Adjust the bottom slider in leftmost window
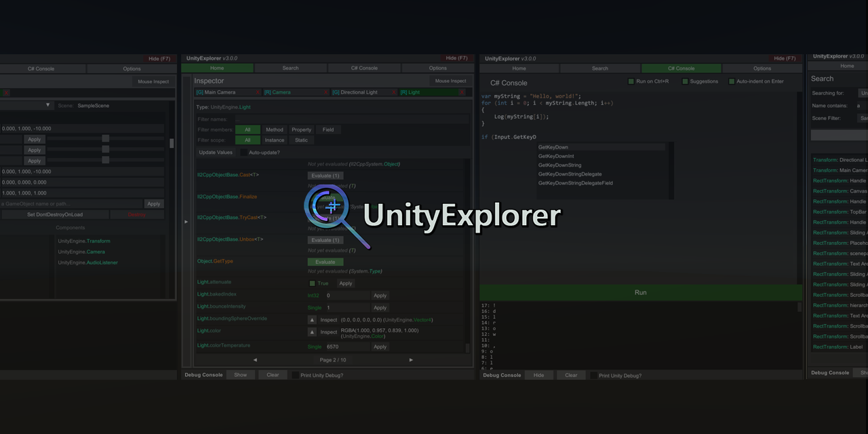The height and width of the screenshot is (434, 868). tap(105, 160)
